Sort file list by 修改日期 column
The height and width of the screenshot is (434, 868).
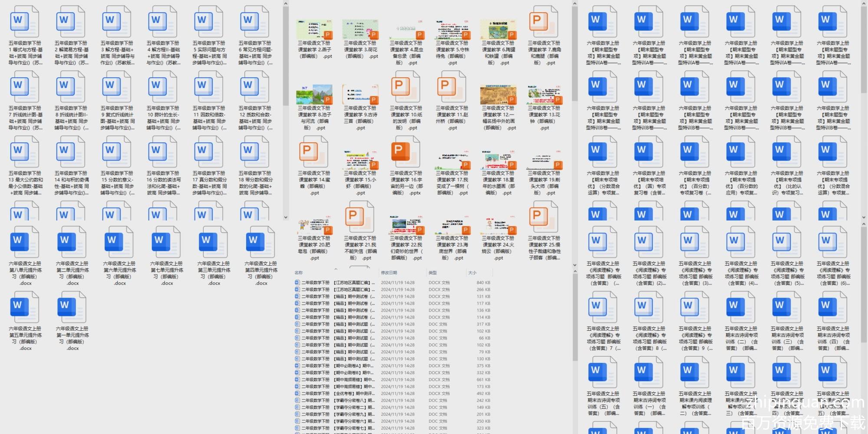(389, 273)
